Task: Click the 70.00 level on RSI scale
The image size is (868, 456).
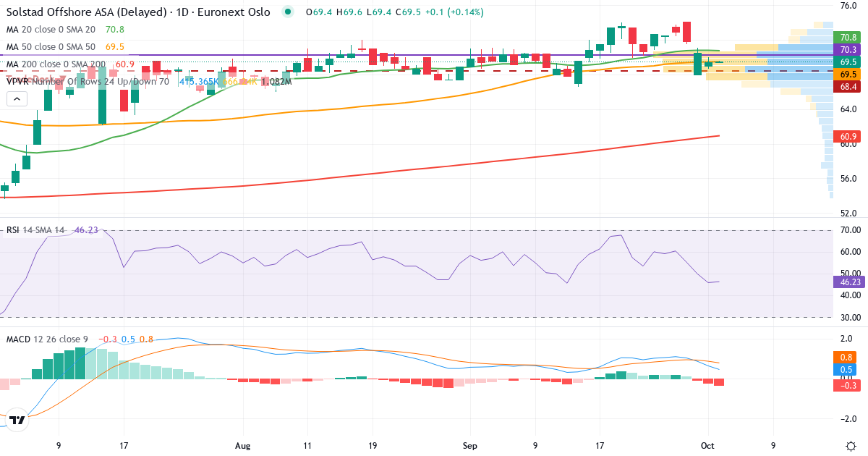Action: pyautogui.click(x=849, y=230)
